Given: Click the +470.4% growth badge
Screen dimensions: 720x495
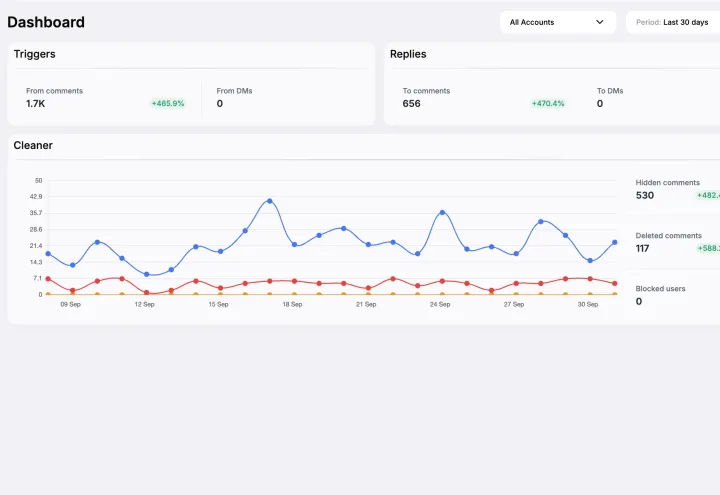Looking at the screenshot, I should tap(548, 103).
